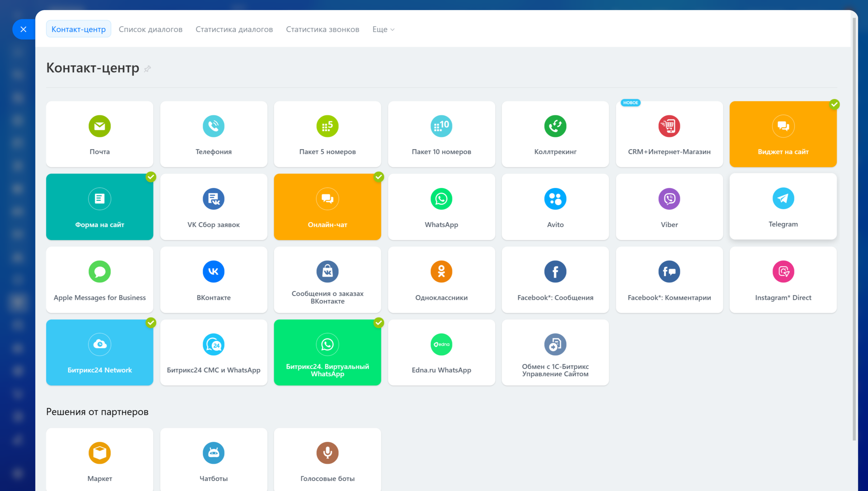Switch to Список диалогов tab

[150, 29]
